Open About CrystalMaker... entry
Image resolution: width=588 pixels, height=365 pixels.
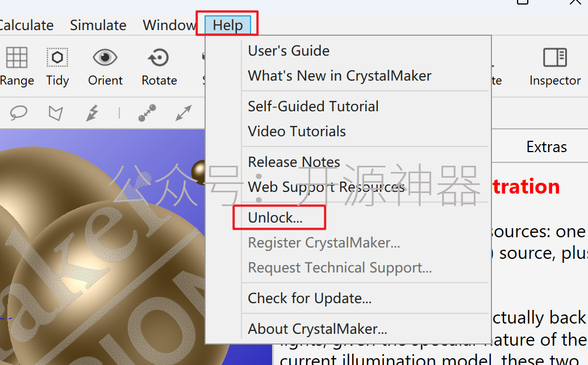point(317,329)
